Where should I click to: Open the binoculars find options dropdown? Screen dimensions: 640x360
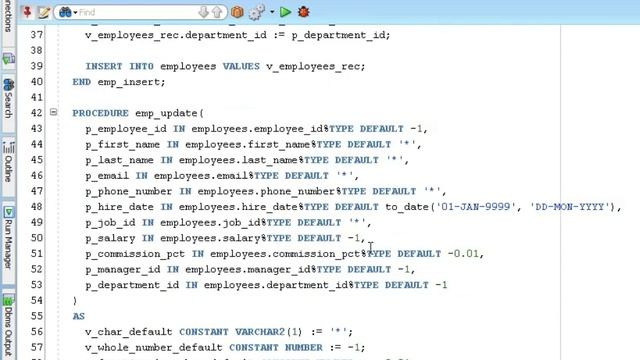(x=68, y=12)
